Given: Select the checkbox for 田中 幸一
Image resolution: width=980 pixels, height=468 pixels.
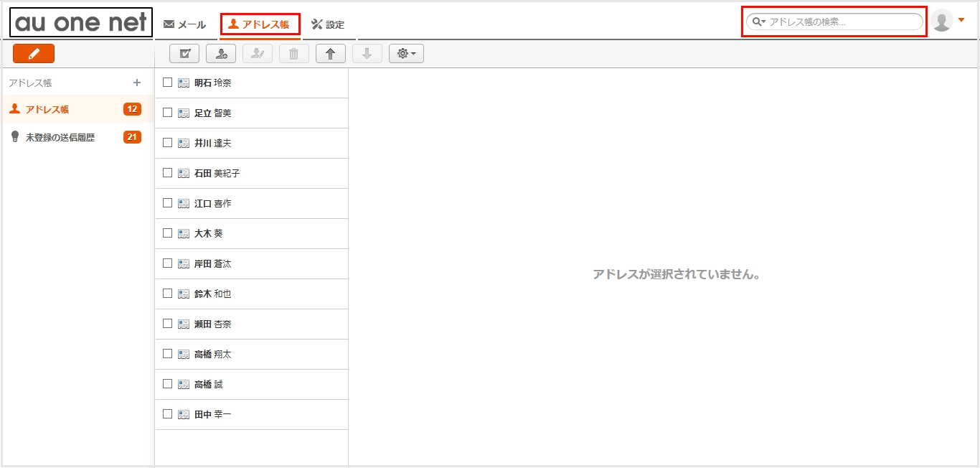Looking at the screenshot, I should coord(167,414).
